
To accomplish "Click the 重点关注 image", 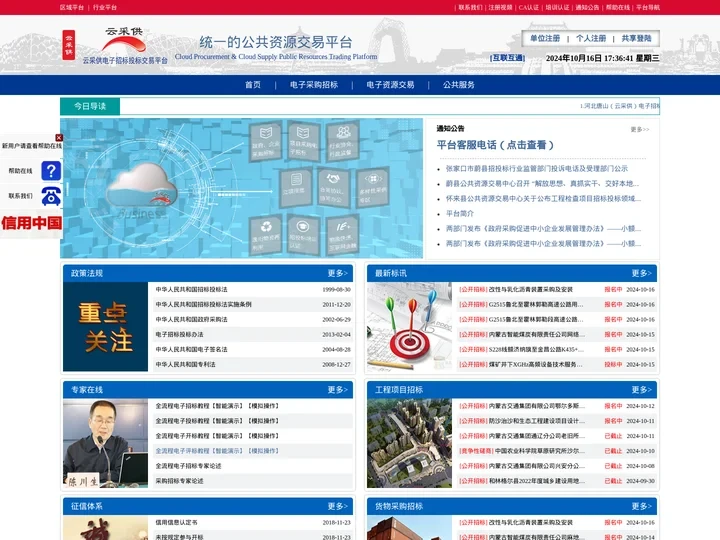I will [106, 326].
